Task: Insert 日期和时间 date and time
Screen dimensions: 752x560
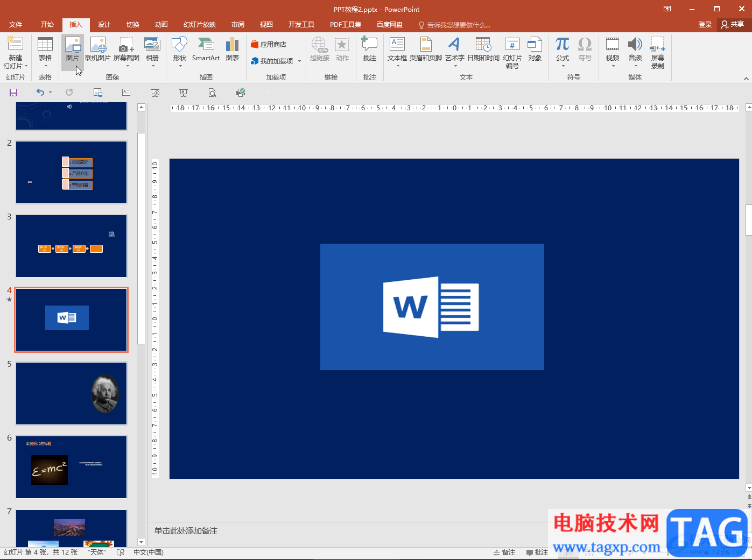Action: (x=483, y=49)
